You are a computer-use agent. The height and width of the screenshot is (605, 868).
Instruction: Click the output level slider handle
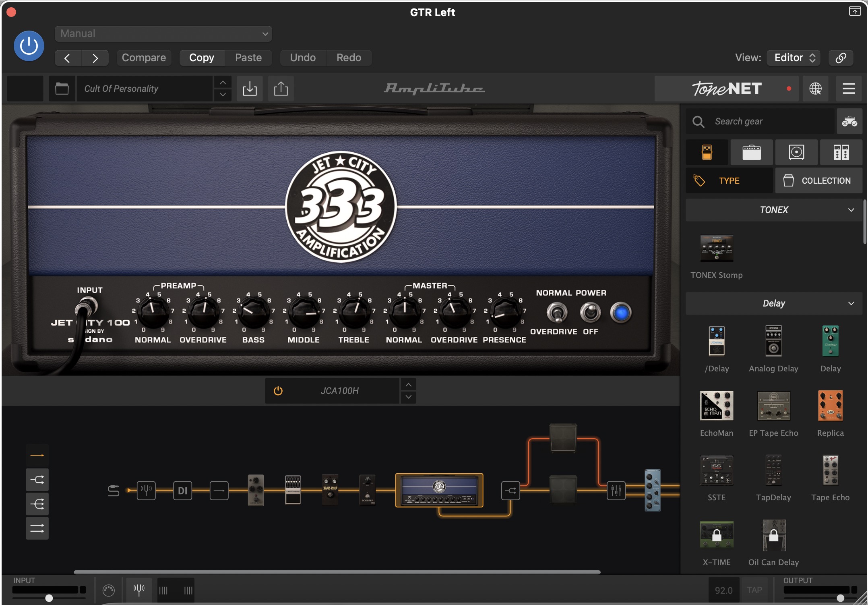click(840, 598)
